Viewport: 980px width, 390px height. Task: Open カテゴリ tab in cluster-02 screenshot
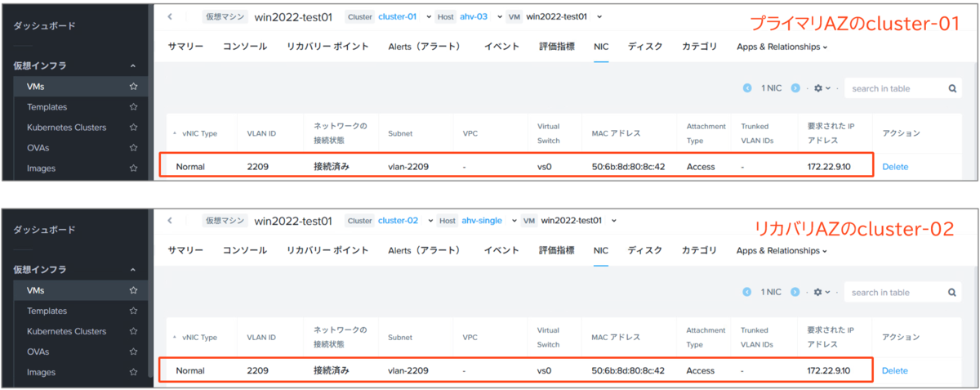click(700, 250)
